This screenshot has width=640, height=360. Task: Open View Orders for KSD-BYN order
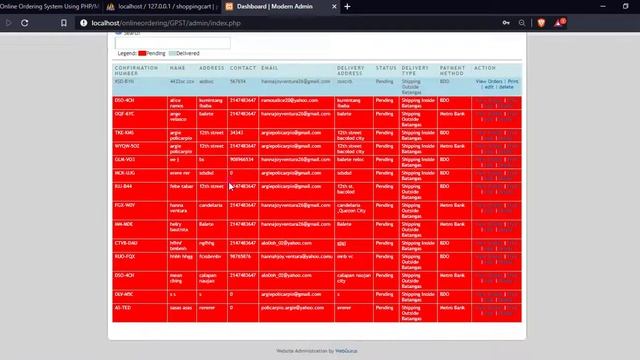click(x=489, y=82)
